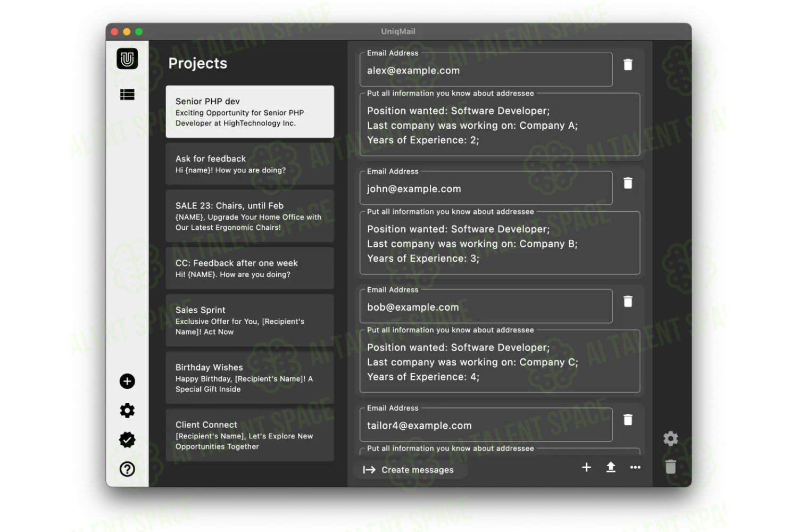Click the red close window button
This screenshot has width=798, height=532.
click(114, 32)
